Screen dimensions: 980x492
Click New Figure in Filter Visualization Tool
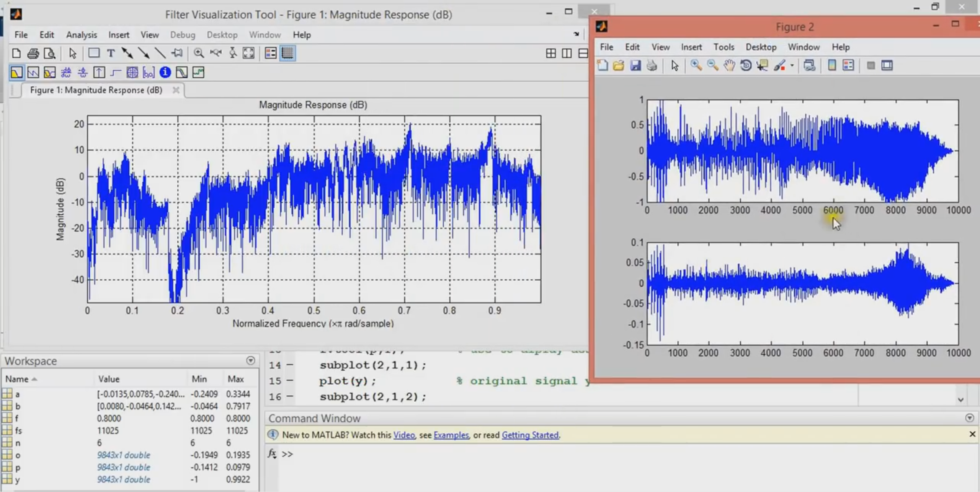16,53
